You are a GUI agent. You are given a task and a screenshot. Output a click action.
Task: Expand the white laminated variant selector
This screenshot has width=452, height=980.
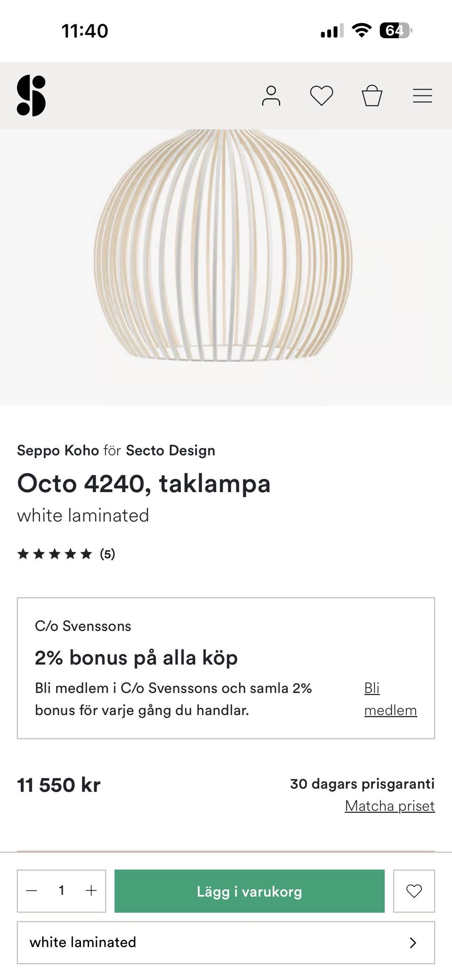[x=225, y=942]
